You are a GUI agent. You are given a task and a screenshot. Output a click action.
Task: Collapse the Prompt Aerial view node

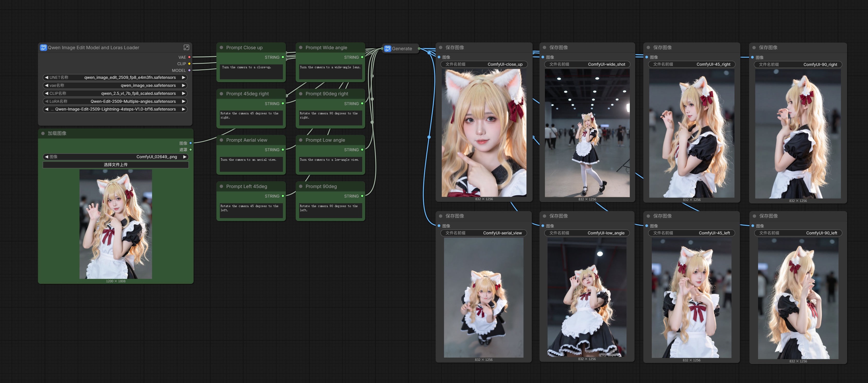221,140
